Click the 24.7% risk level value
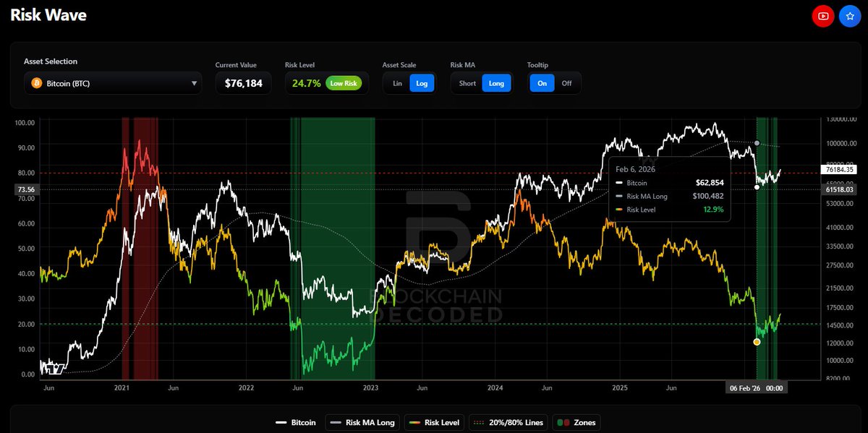 point(306,83)
